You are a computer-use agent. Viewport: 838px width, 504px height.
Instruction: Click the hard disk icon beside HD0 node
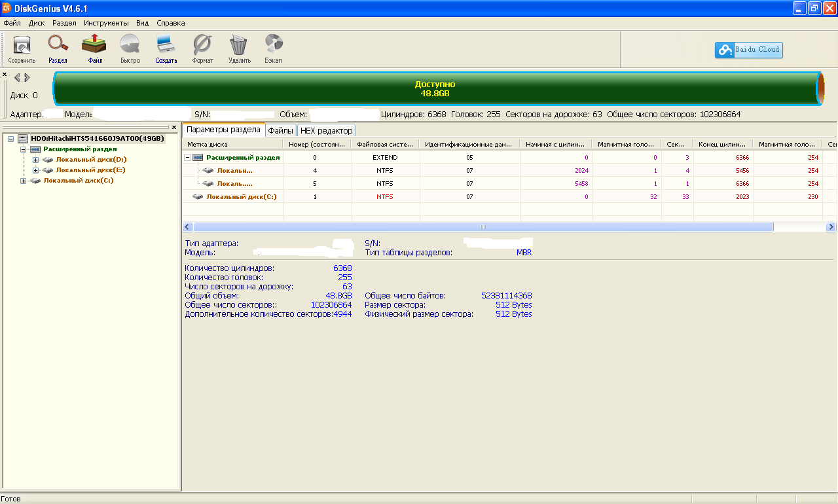(23, 139)
